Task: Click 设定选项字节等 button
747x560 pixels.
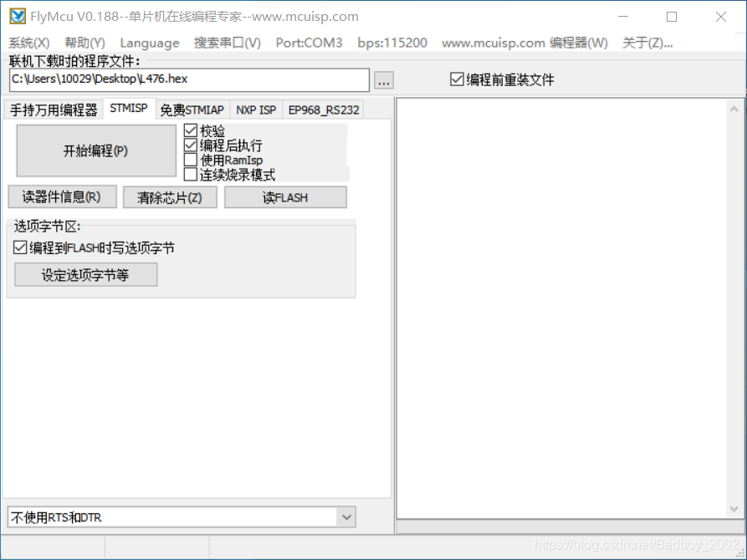Action: [86, 275]
